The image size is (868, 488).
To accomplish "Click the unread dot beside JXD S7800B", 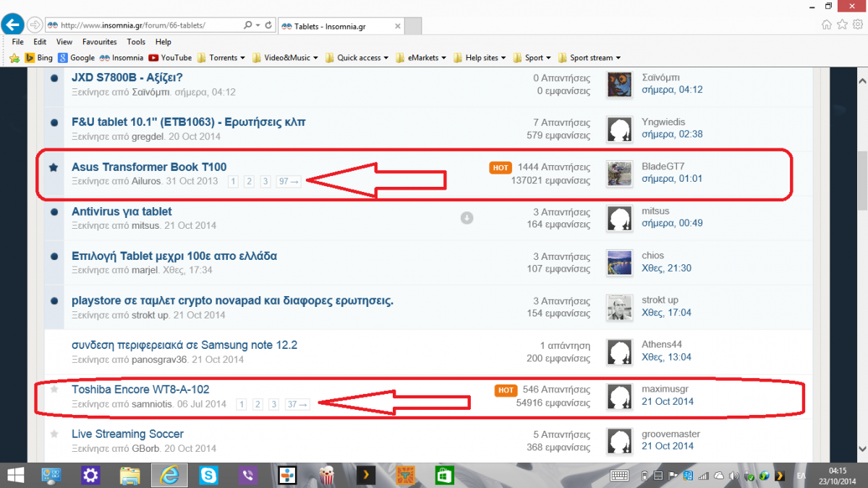I will coord(54,78).
